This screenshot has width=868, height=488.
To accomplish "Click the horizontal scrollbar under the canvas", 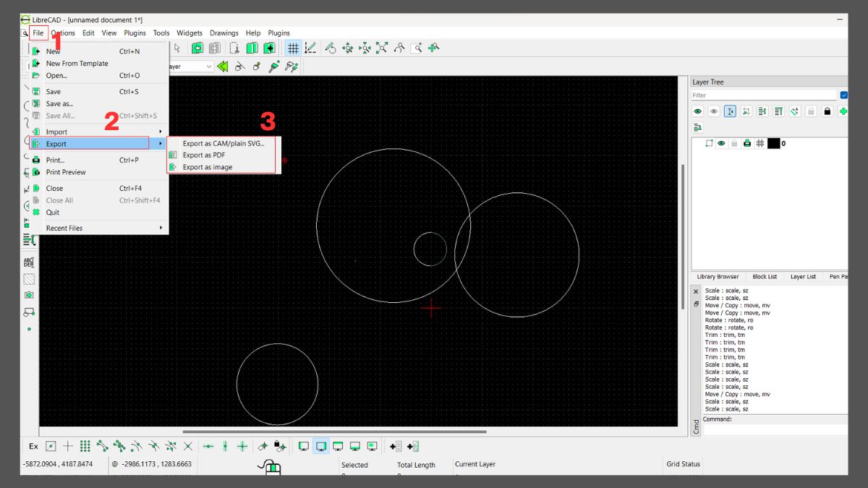I will tap(335, 432).
